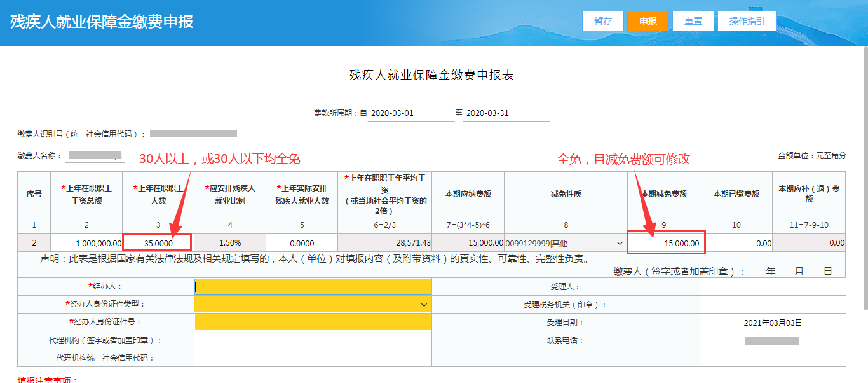Focus the 经办人身份证件号 input field
The image size is (868, 383).
(x=313, y=323)
